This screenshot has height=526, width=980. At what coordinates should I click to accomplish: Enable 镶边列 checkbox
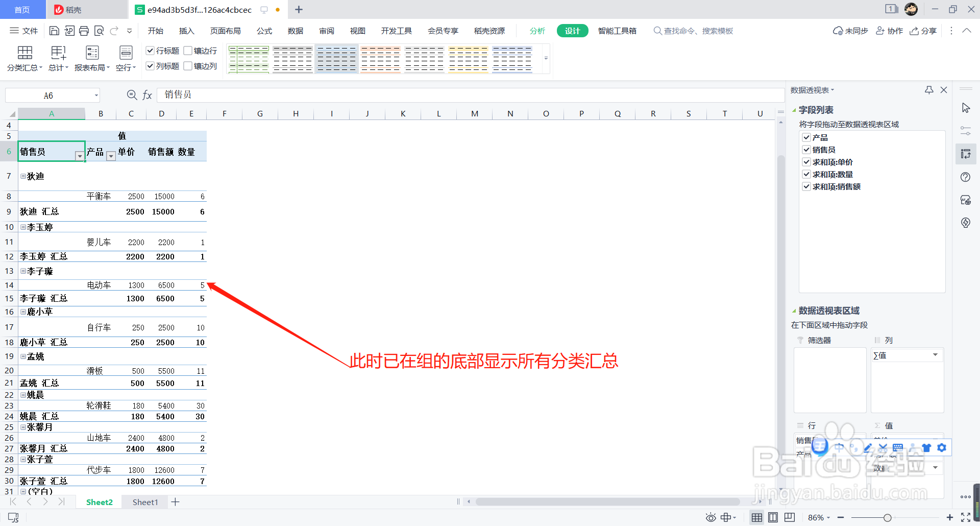[x=188, y=66]
